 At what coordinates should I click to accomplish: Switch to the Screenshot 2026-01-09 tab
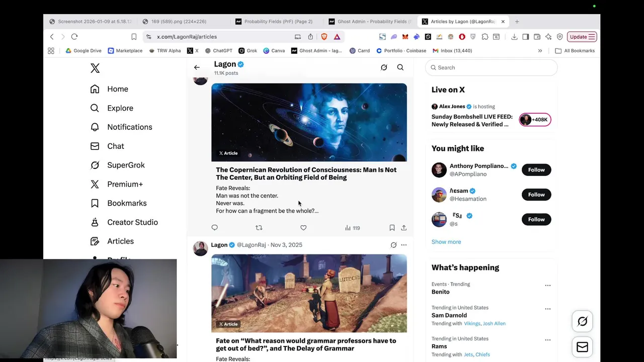tap(91, 22)
